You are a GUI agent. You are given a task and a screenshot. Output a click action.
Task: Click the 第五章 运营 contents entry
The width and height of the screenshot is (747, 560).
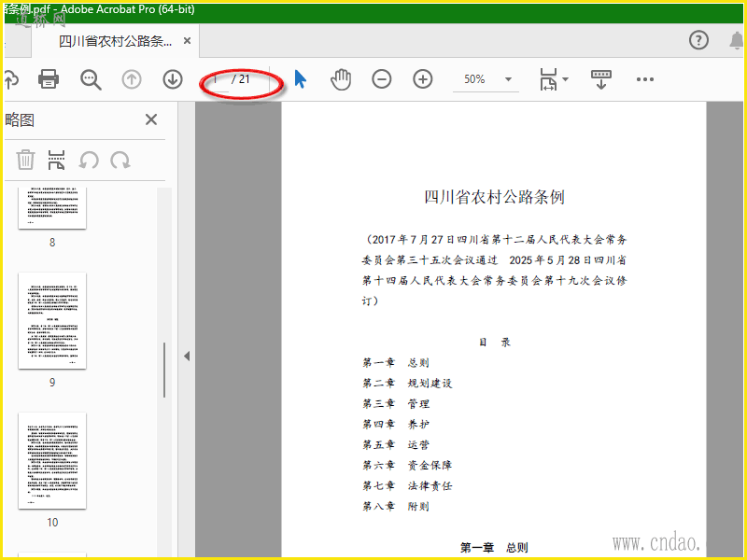tap(395, 445)
